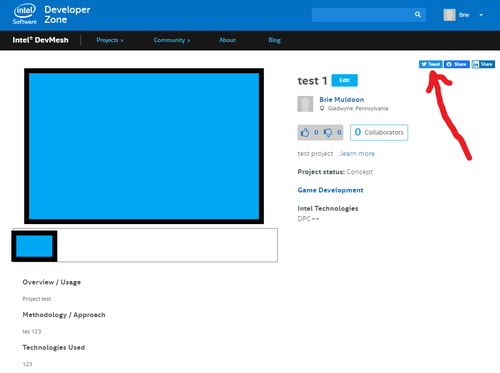The height and width of the screenshot is (373, 500).
Task: Expand the Community menu
Action: click(172, 40)
